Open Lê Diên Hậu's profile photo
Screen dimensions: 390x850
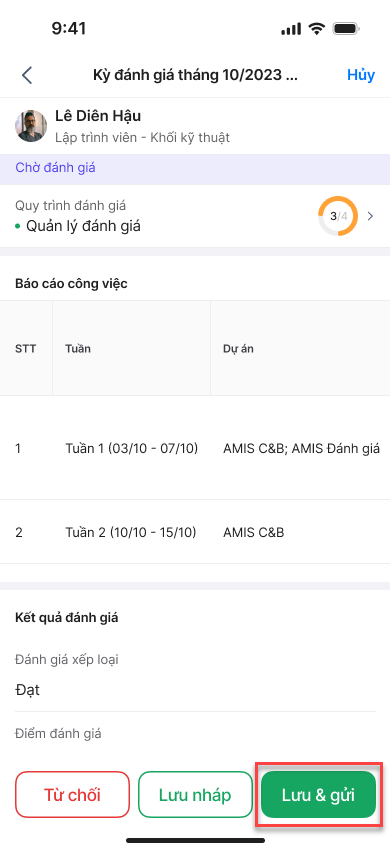(x=30, y=126)
